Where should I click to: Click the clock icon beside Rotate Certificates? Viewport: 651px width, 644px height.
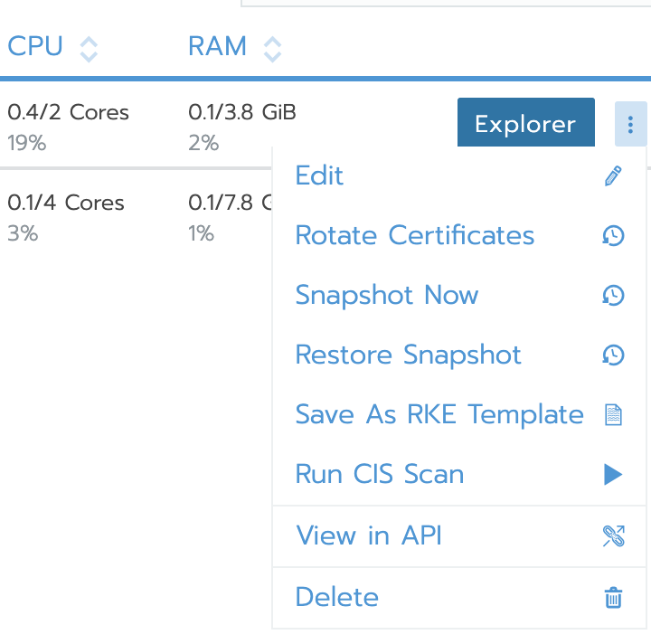point(613,235)
